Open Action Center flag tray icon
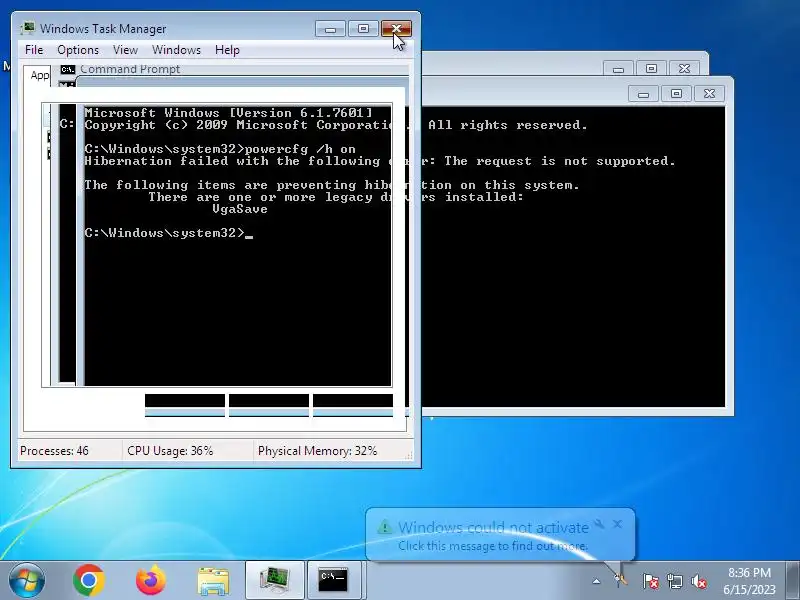The width and height of the screenshot is (800, 600). point(651,581)
